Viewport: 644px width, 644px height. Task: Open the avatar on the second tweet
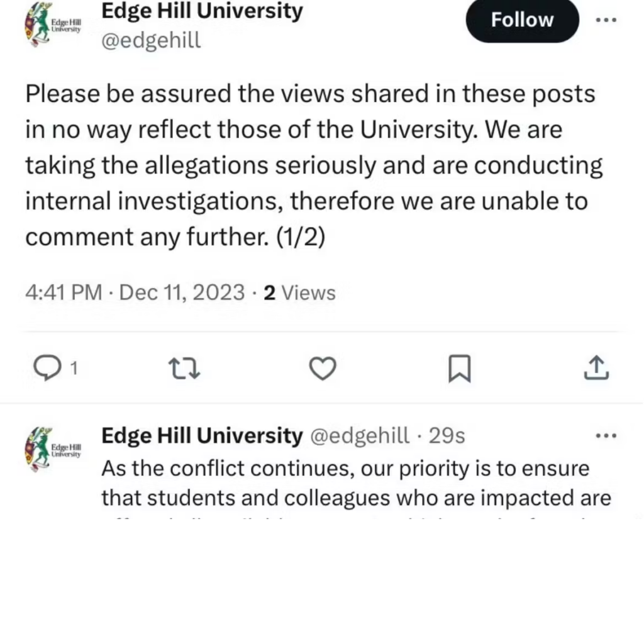(53, 447)
